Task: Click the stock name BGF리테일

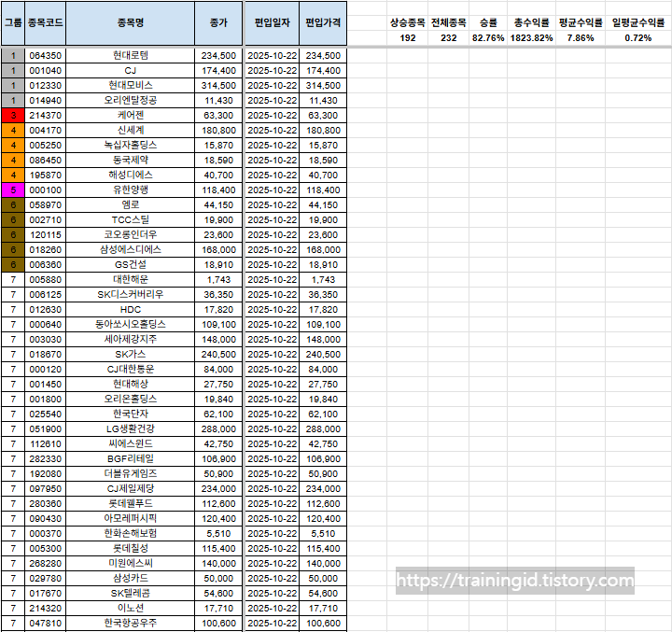Action: tap(131, 459)
